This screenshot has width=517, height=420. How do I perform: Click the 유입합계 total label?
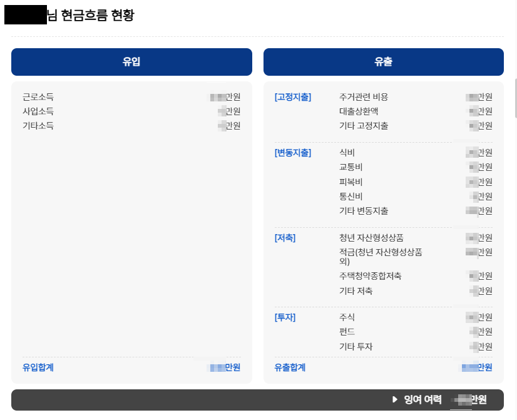click(x=38, y=367)
